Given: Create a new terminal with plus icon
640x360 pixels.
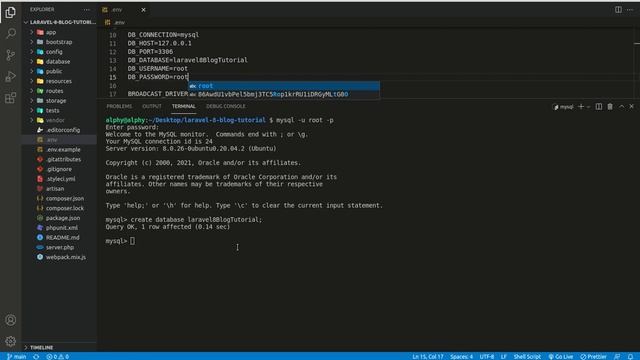Looking at the screenshot, I should (x=581, y=107).
